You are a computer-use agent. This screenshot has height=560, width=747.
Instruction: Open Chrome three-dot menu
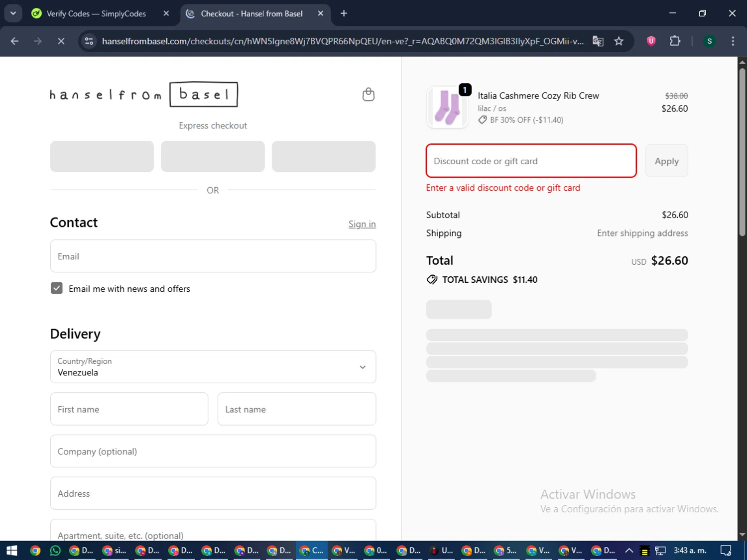point(733,41)
